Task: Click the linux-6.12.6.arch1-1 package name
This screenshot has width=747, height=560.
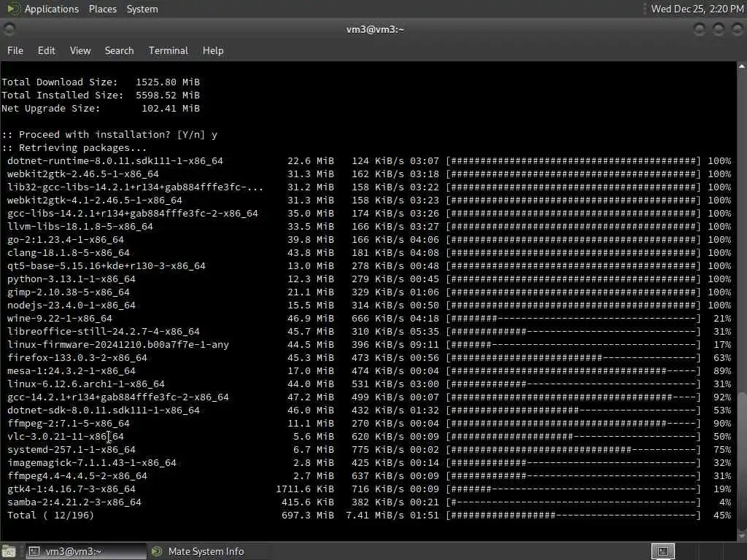Action: tap(86, 384)
